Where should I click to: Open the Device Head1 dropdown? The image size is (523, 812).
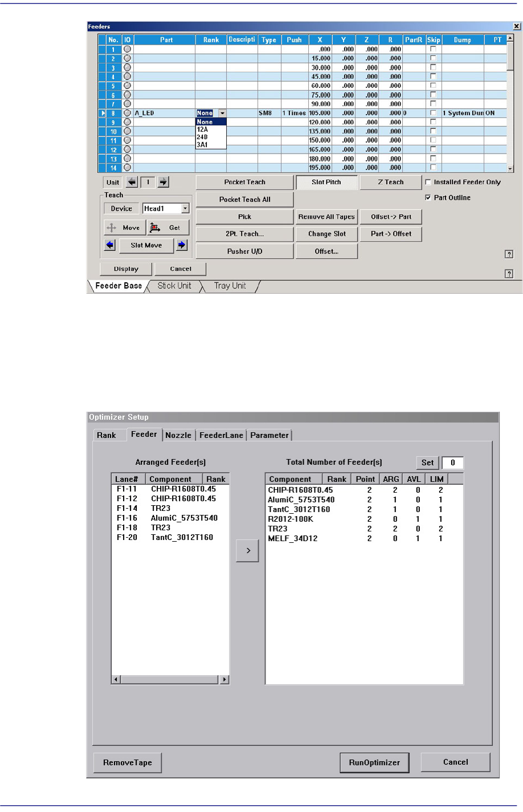point(185,209)
